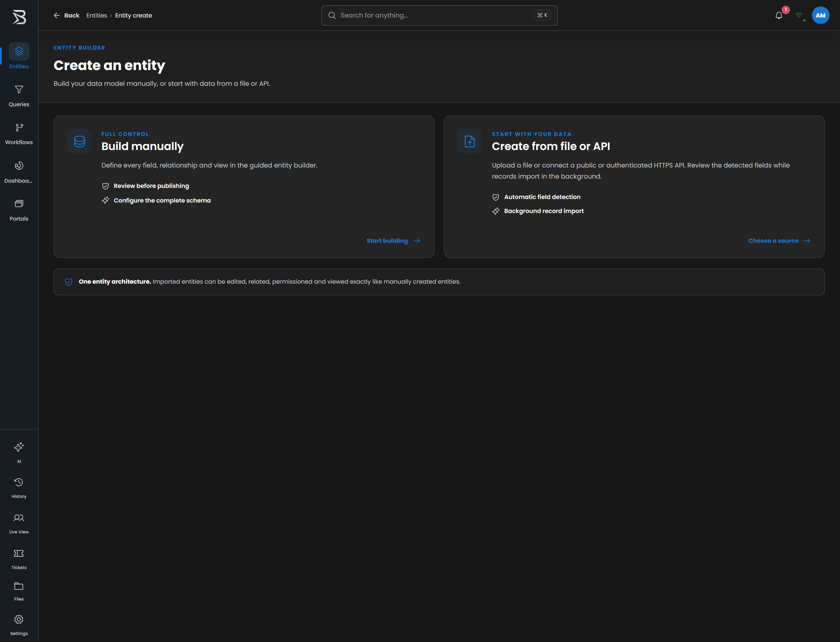Screen dimensions: 840x642
Task: Open the Entities section in the sidebar
Action: pos(19,56)
